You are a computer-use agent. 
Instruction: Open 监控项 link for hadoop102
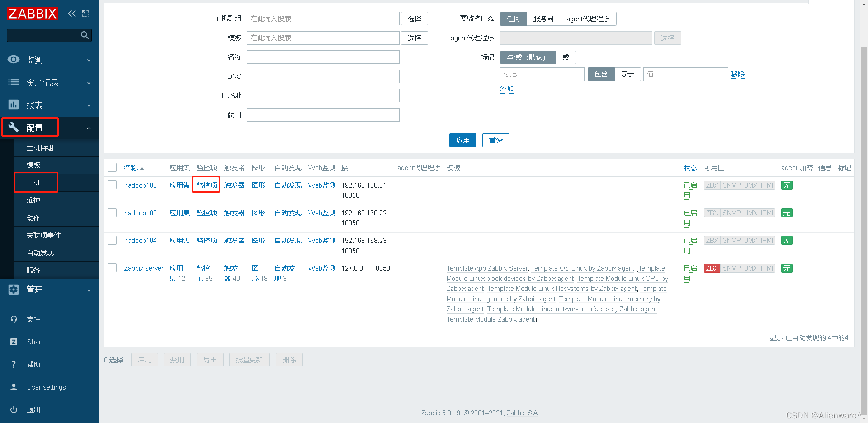click(x=207, y=185)
